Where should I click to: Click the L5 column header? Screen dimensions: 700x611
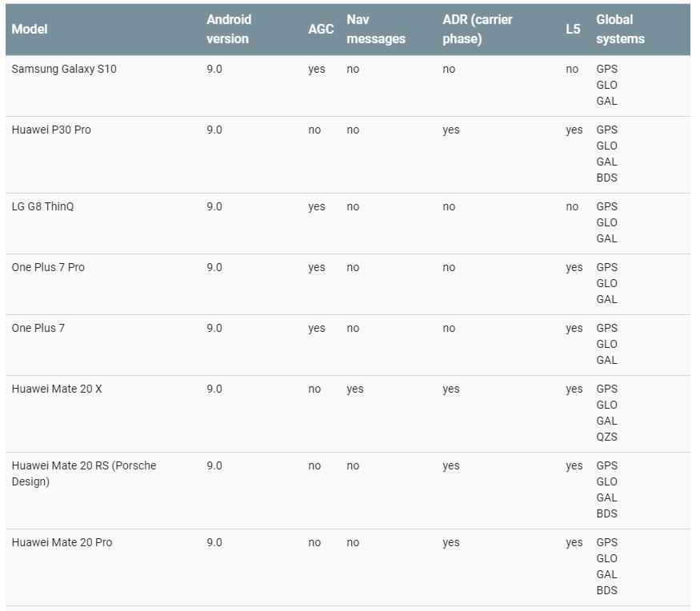click(x=573, y=30)
